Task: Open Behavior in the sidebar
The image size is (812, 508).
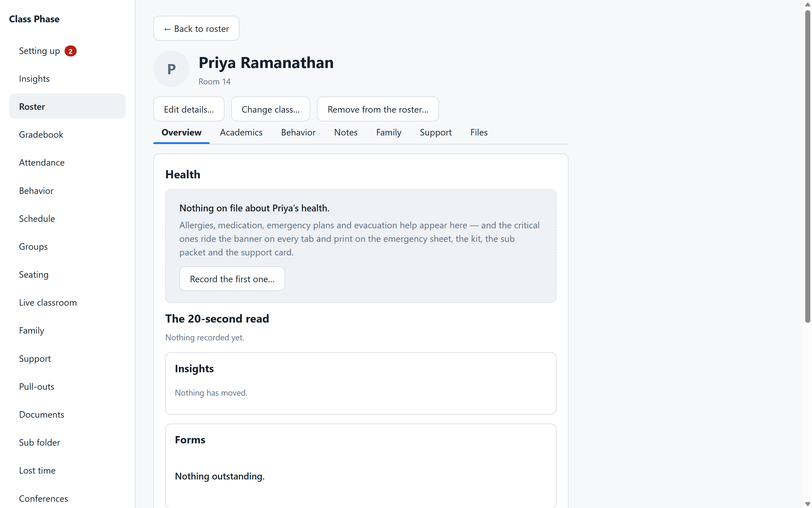Action: 67,190
